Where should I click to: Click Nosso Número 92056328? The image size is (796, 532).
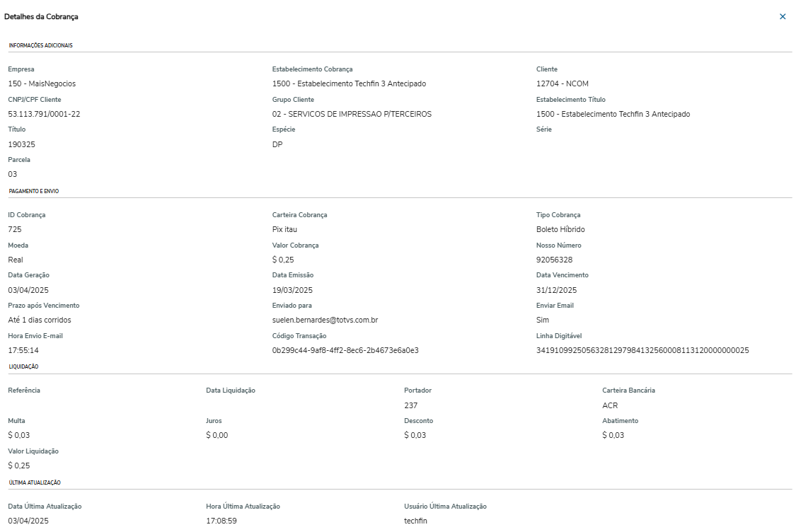click(x=554, y=260)
